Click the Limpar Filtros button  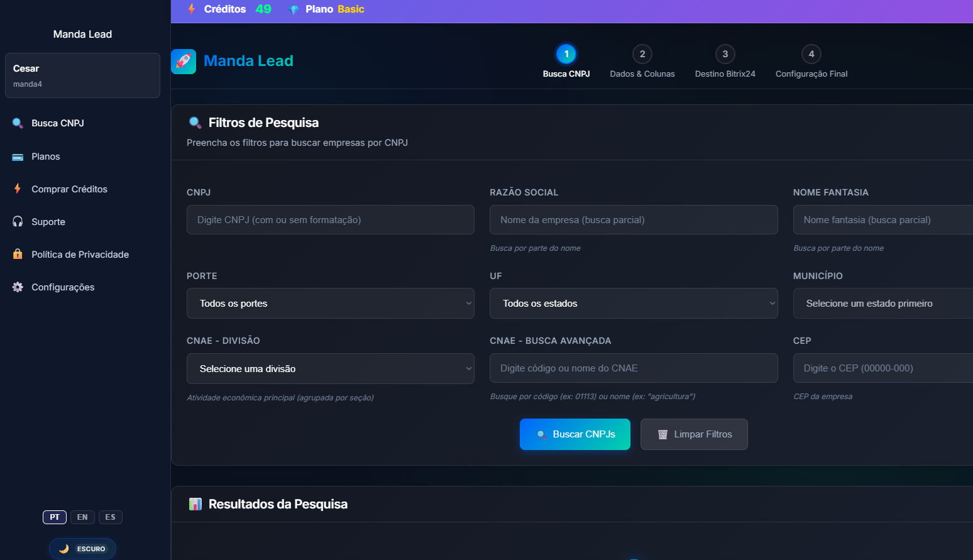point(694,434)
